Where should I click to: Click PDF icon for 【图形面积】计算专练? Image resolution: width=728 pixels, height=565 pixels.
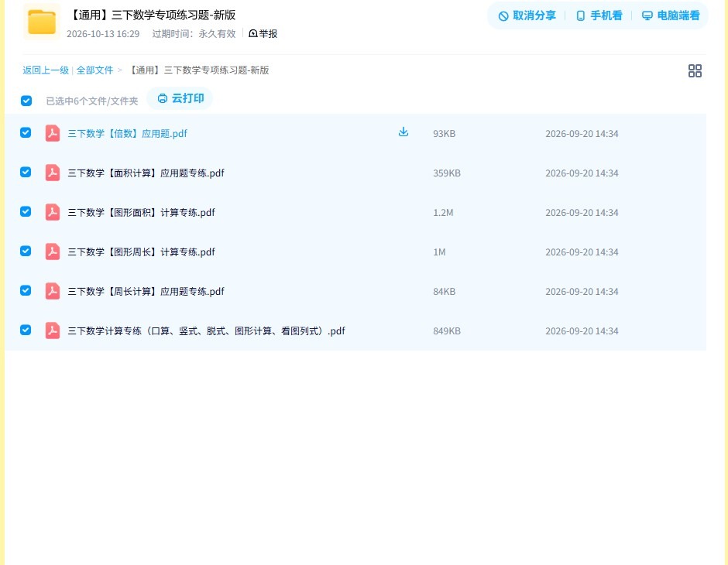[x=53, y=212]
